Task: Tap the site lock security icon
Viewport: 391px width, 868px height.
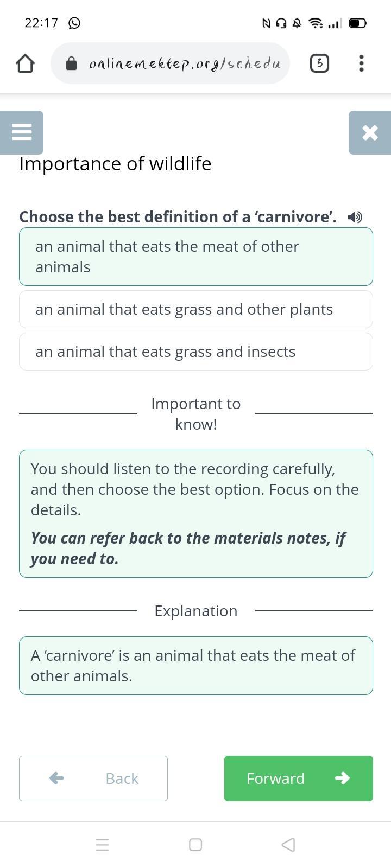Action: click(71, 64)
